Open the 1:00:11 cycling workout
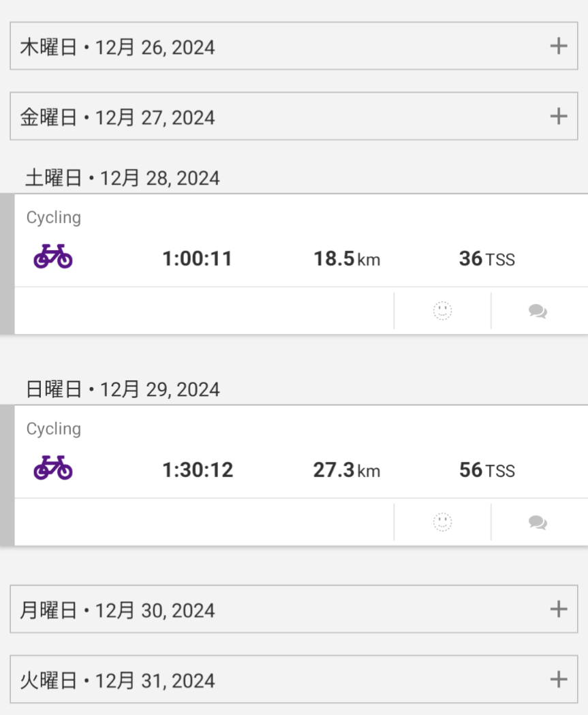The height and width of the screenshot is (715, 588). tap(197, 259)
